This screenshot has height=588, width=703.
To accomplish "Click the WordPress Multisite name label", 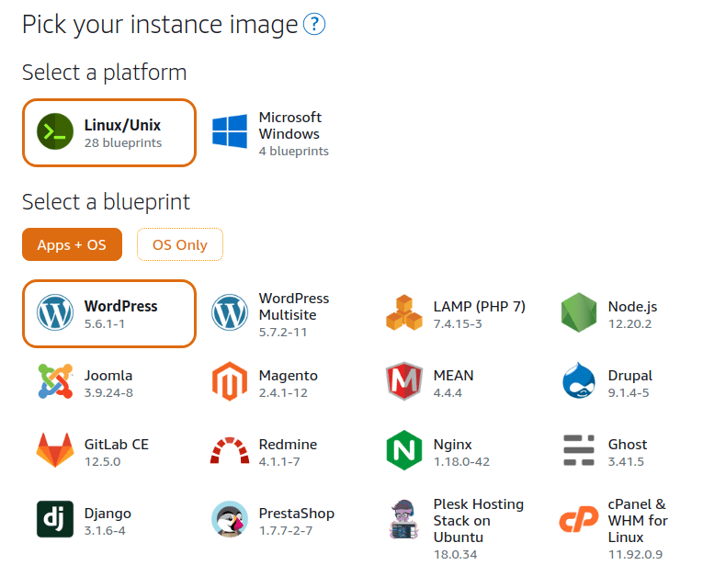I will point(294,307).
